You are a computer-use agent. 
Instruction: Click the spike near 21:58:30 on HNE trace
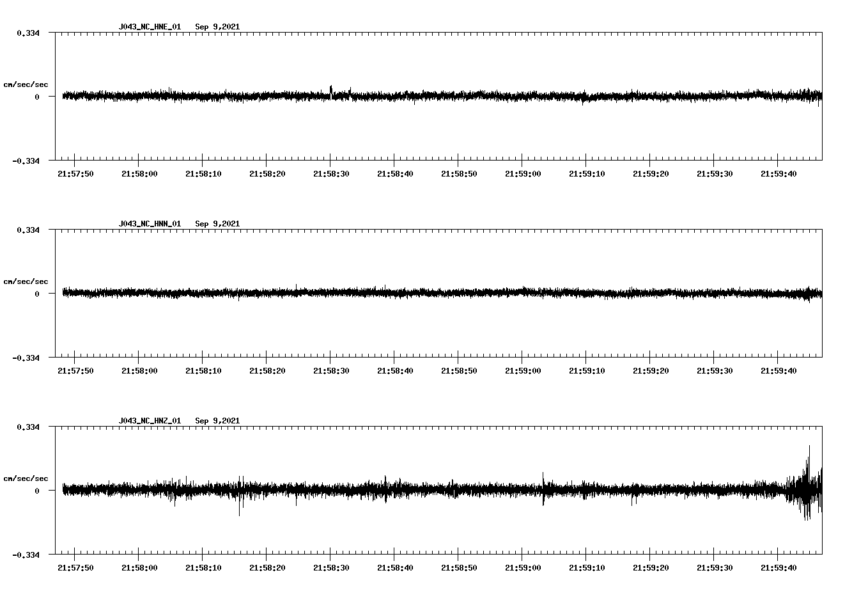(331, 91)
